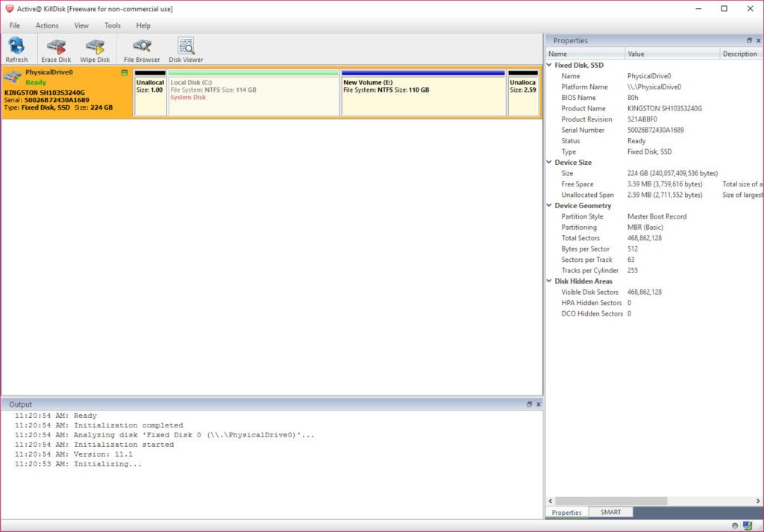
Task: Click the MBR (Basic) partitioning value
Action: [645, 227]
